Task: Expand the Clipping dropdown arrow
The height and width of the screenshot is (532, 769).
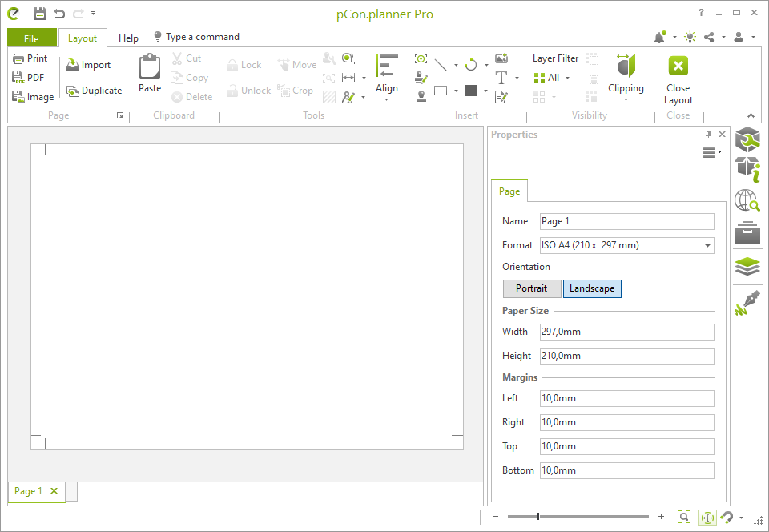Action: pos(626,100)
